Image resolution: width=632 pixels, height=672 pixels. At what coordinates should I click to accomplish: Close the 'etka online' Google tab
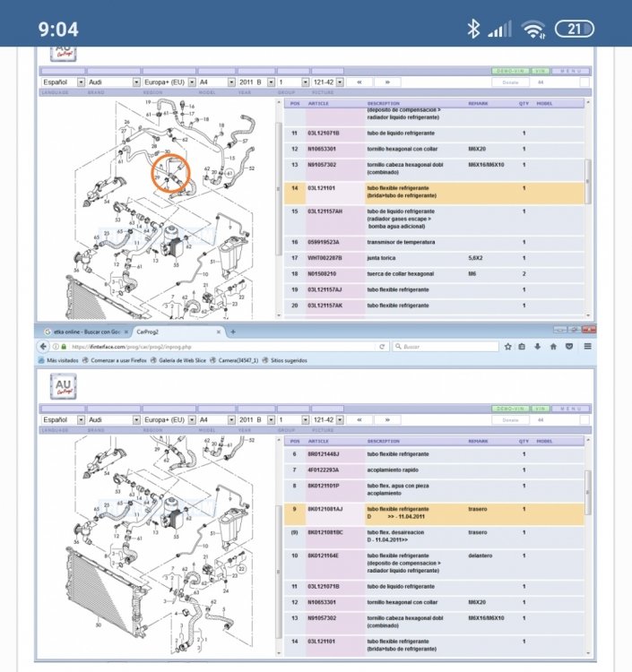click(x=126, y=332)
